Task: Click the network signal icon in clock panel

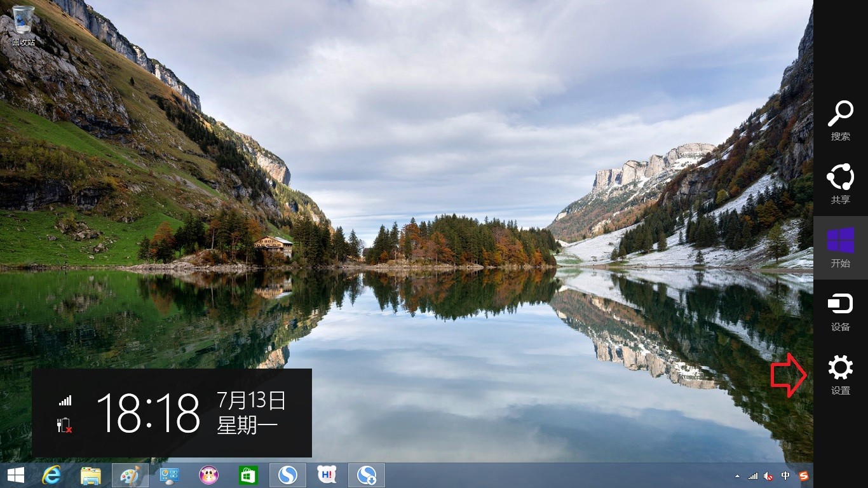Action: pyautogui.click(x=65, y=400)
